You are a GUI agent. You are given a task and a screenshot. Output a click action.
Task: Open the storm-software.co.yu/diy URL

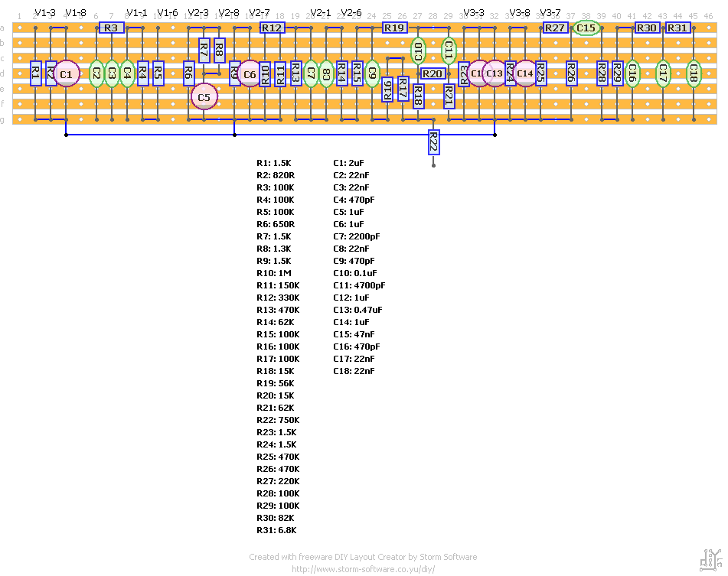point(363,569)
